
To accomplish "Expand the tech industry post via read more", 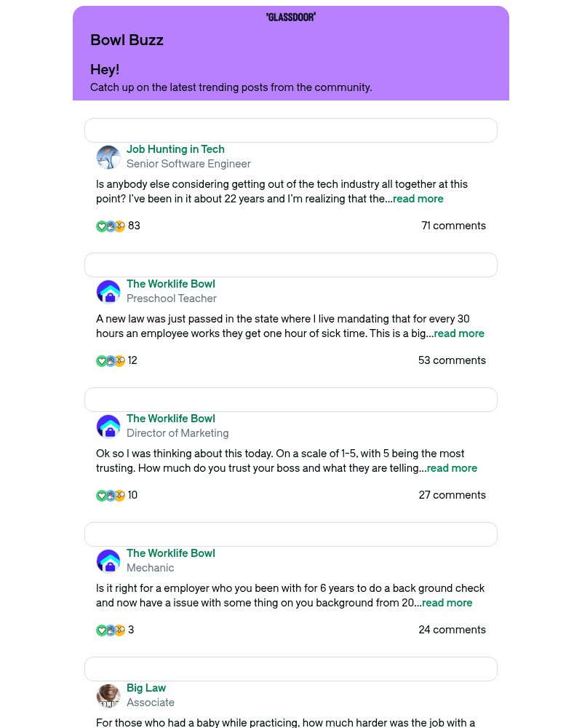I will [418, 199].
